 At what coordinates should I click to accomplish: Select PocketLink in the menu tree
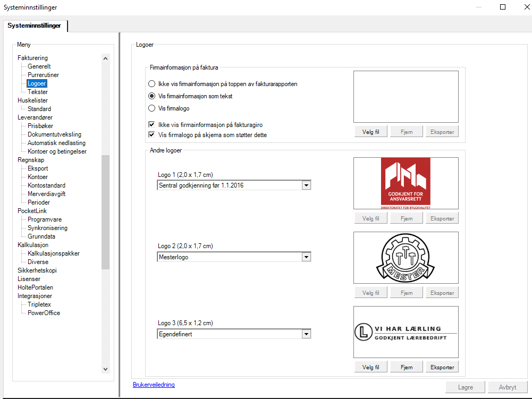pyautogui.click(x=32, y=211)
